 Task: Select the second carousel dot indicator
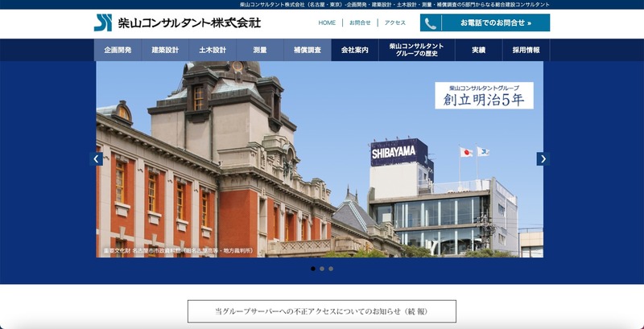(x=322, y=269)
